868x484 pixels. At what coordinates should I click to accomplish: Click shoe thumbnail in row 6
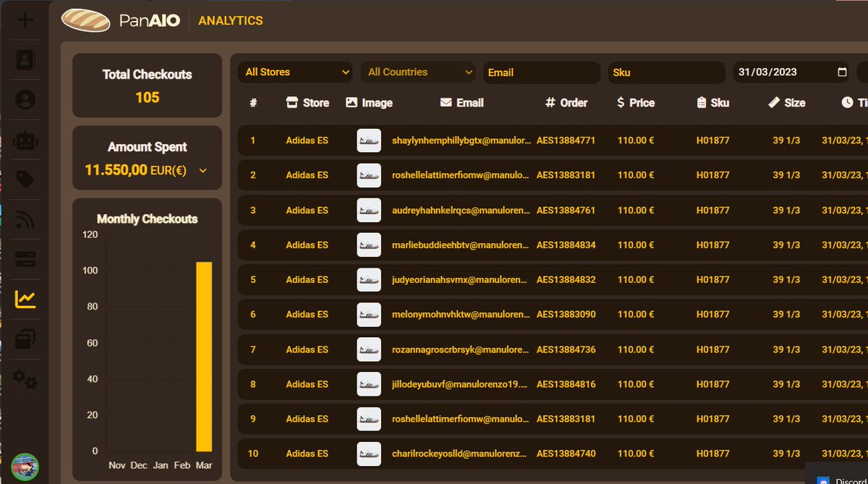pyautogui.click(x=369, y=314)
